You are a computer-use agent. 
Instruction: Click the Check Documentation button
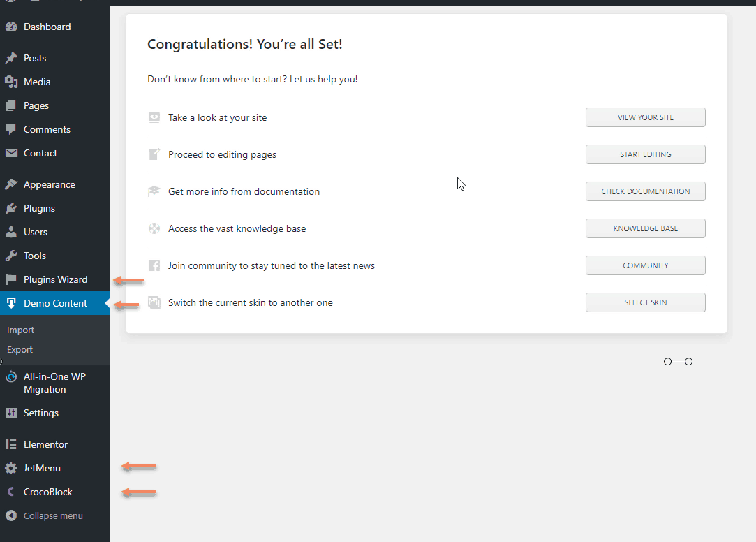(x=645, y=191)
